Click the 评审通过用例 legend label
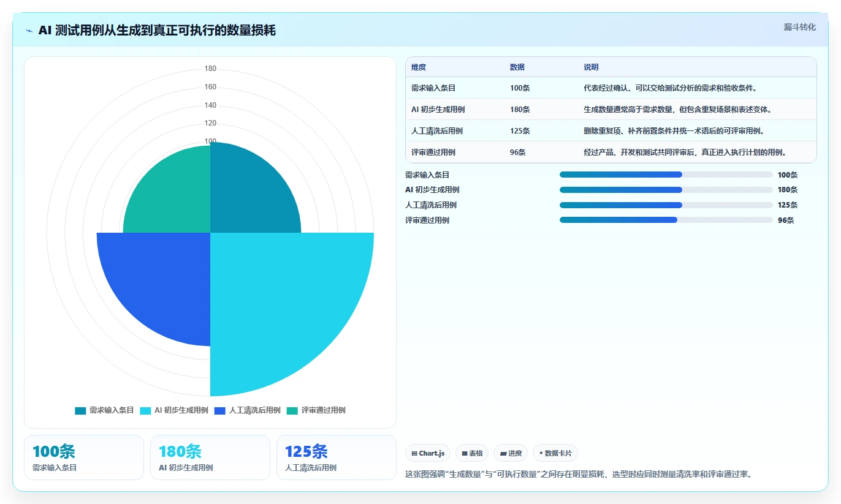This screenshot has height=504, width=841. coord(324,410)
